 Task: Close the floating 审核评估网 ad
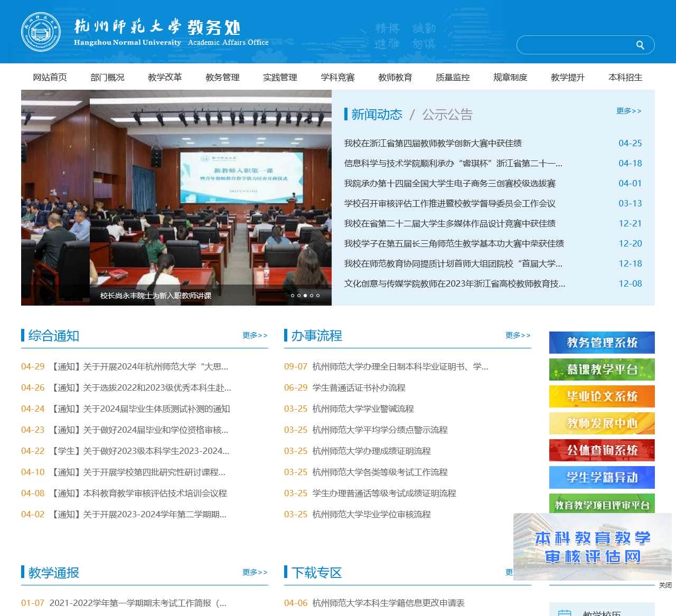665,585
